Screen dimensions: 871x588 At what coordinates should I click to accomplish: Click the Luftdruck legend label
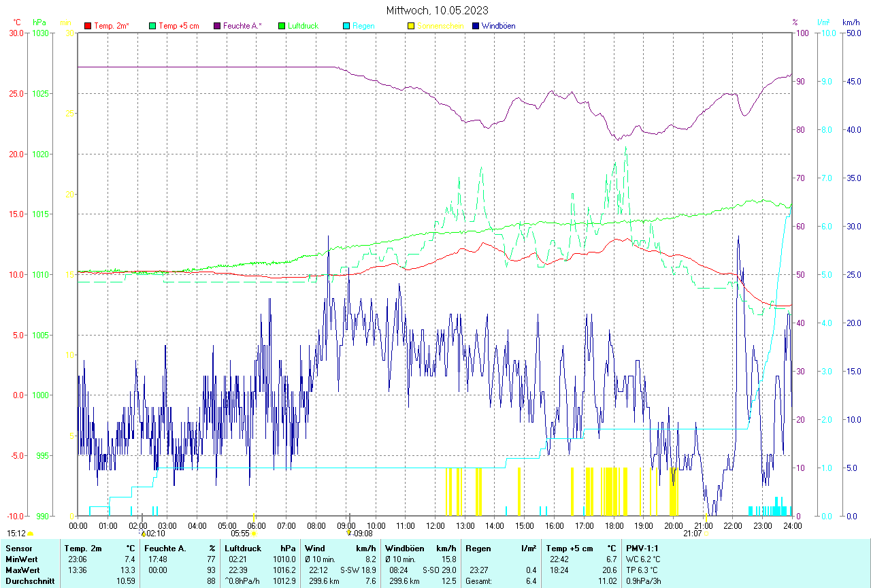pyautogui.click(x=303, y=26)
